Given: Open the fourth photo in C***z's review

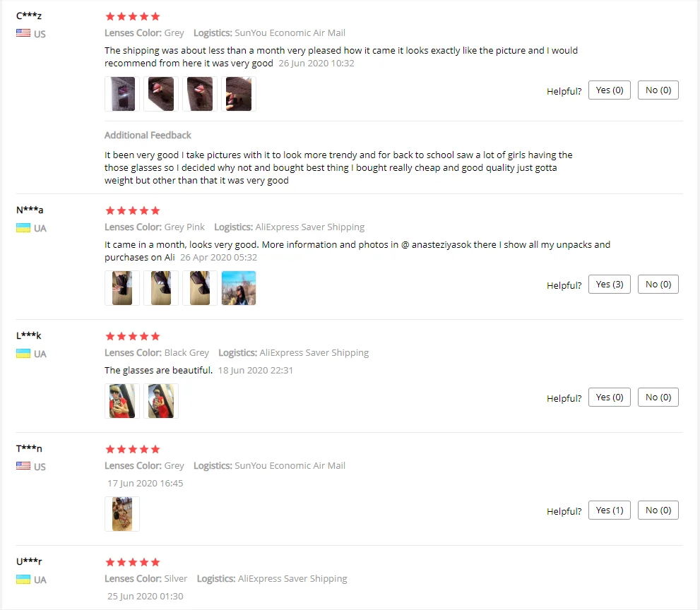Looking at the screenshot, I should [x=239, y=94].
